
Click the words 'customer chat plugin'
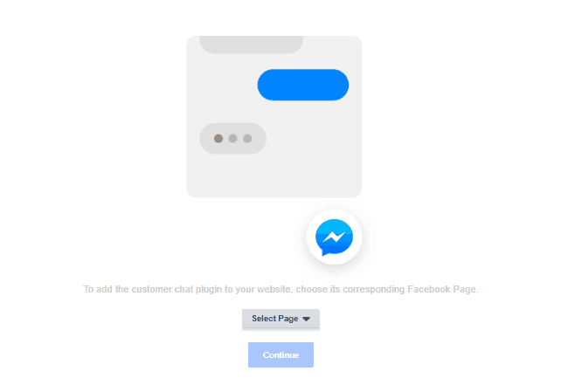(x=177, y=289)
